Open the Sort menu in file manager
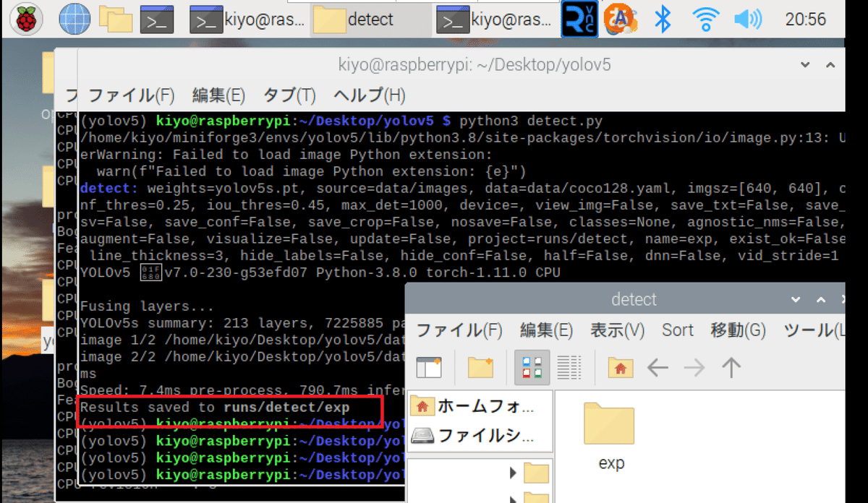The image size is (868, 503). (677, 330)
